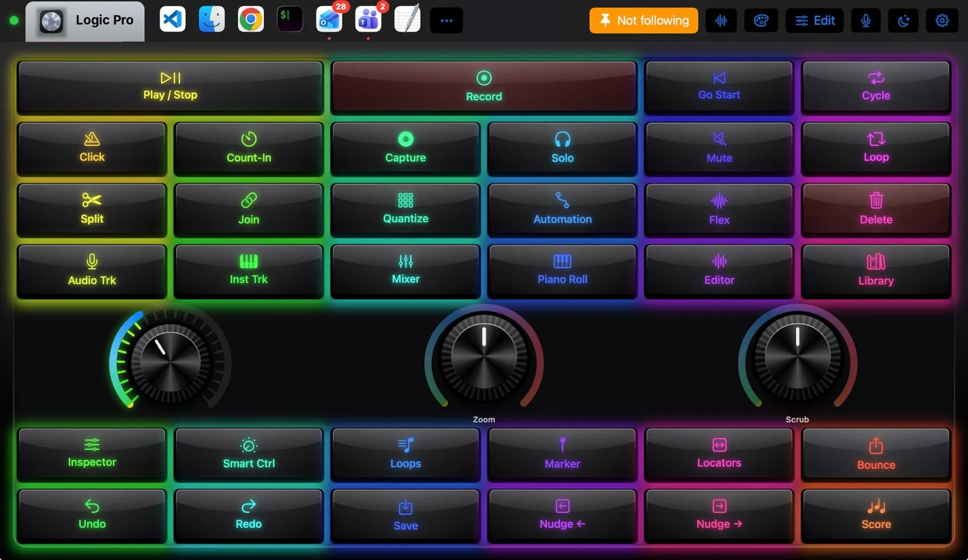Screen dimensions: 968x560
Task: Select the Split scissors button
Action: [92, 210]
